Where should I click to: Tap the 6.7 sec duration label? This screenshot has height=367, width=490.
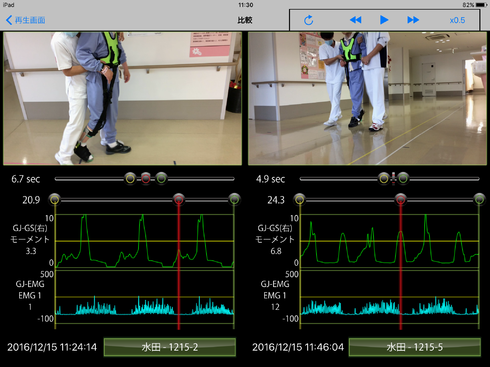26,179
